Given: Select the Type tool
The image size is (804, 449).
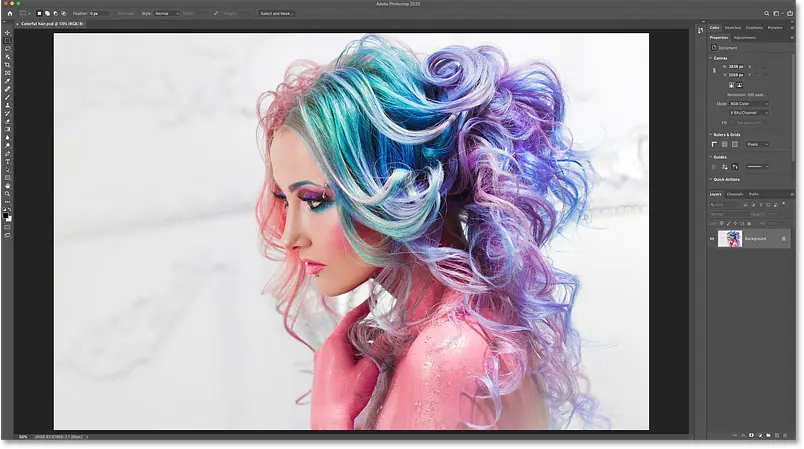Looking at the screenshot, I should tap(7, 162).
